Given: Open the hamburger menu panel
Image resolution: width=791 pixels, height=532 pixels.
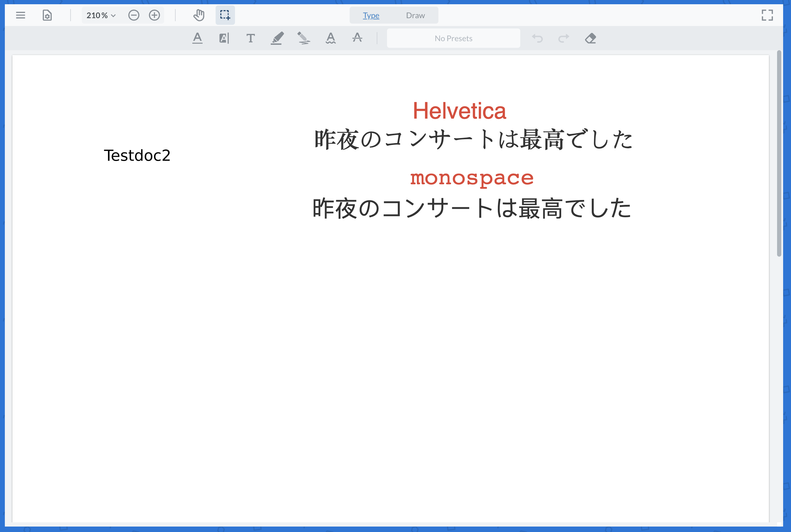Looking at the screenshot, I should 20,15.
